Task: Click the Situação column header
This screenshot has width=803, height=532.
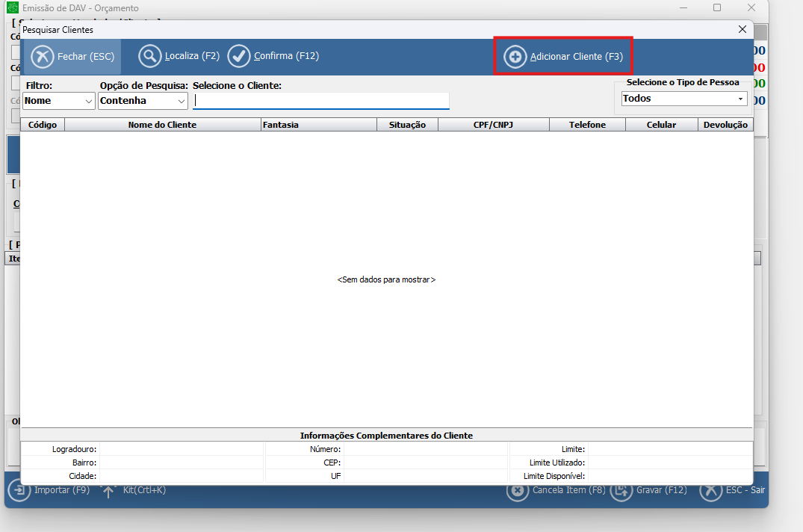Action: click(x=407, y=125)
